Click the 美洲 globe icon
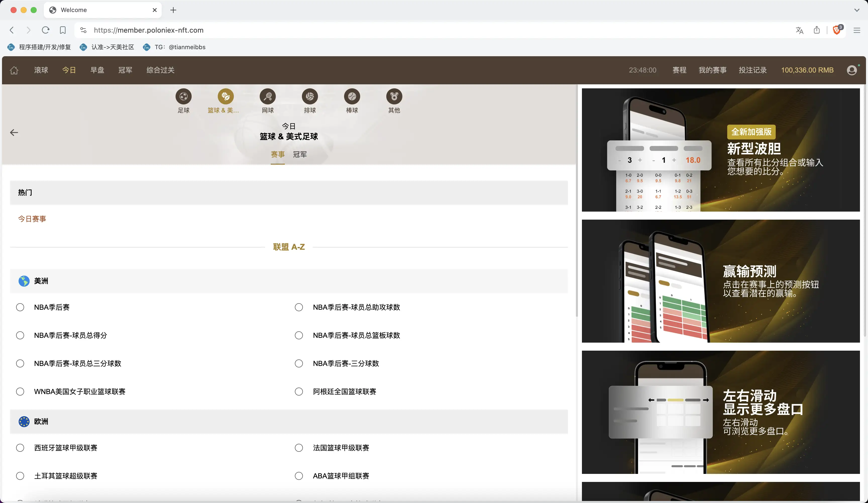This screenshot has width=868, height=503. 24,281
